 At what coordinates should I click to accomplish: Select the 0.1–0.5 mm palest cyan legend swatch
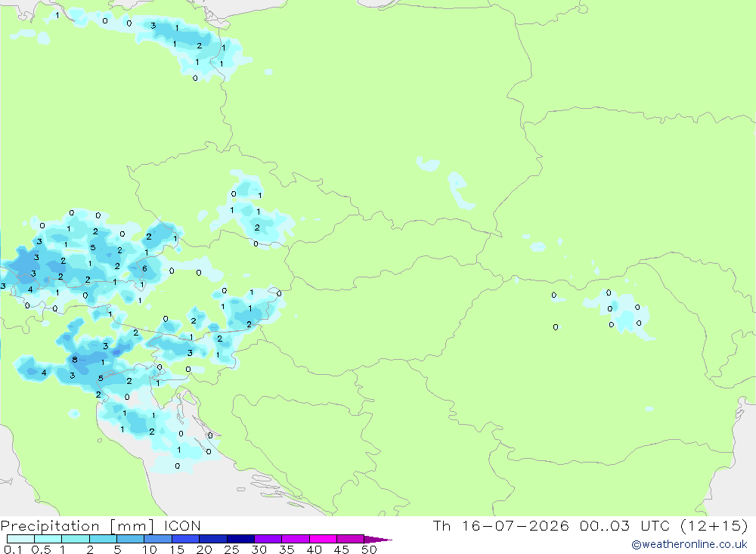pos(20,539)
